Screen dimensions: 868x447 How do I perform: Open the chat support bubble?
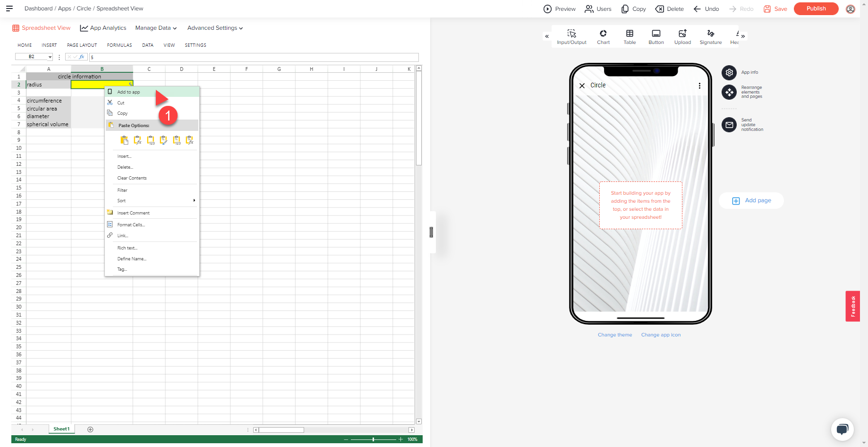point(842,430)
